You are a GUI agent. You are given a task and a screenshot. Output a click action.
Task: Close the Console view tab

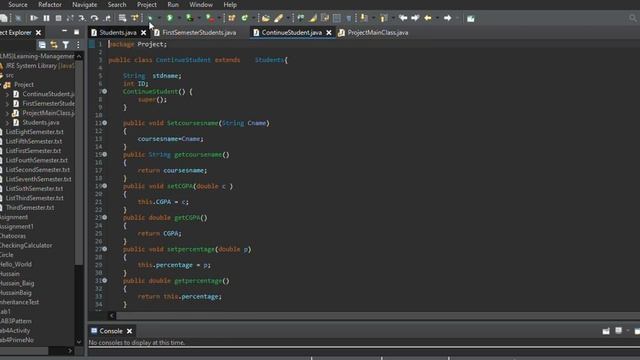[x=129, y=331]
